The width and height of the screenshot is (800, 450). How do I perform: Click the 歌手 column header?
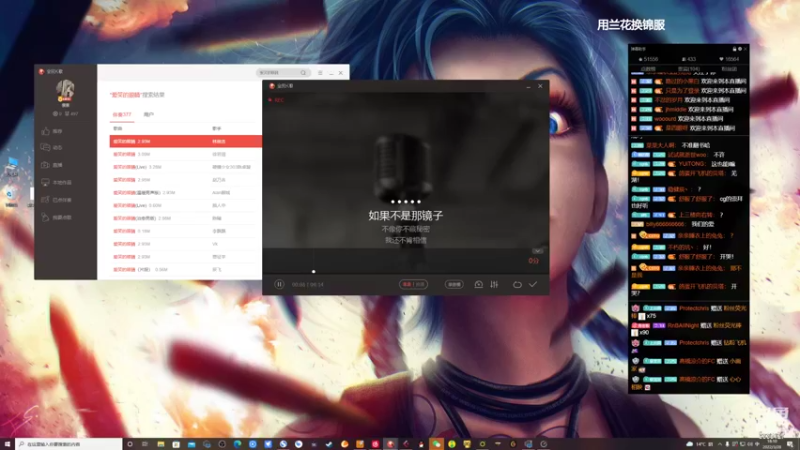216,128
